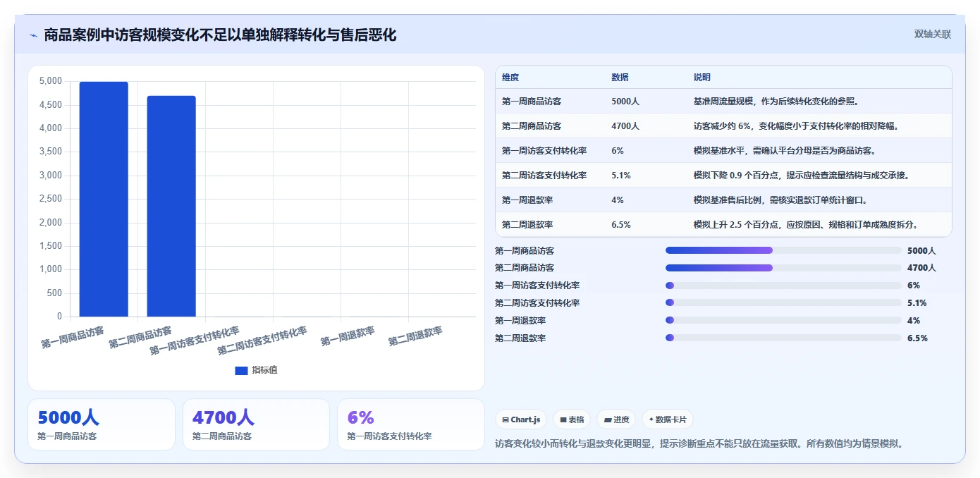980x478 pixels.
Task: Select the 数据卡片 chip
Action: 668,419
